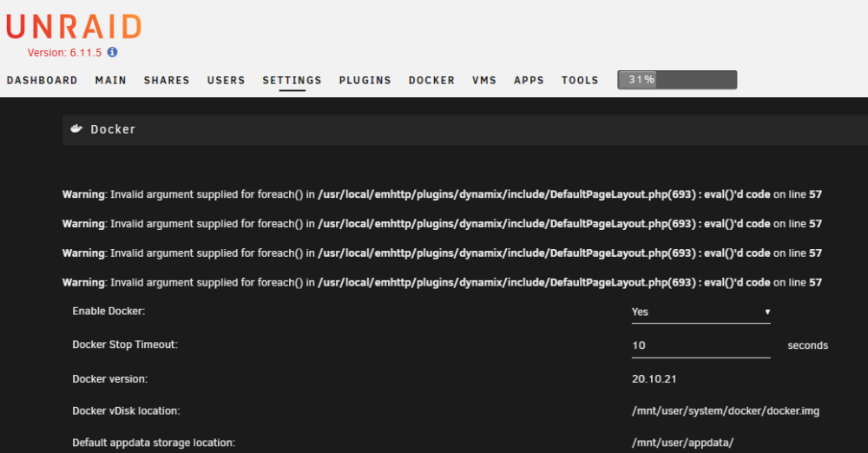This screenshot has width=868, height=453.
Task: Navigate to Users
Action: click(x=226, y=81)
